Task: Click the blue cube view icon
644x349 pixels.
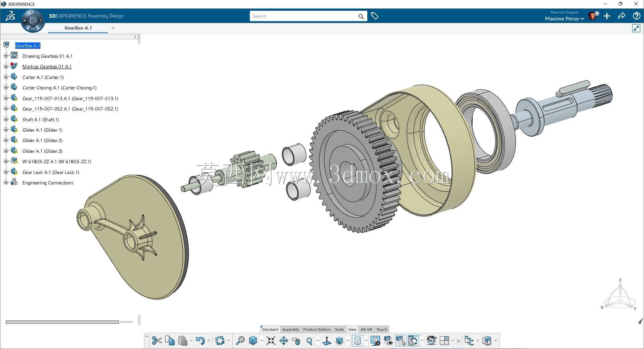Action: click(253, 341)
